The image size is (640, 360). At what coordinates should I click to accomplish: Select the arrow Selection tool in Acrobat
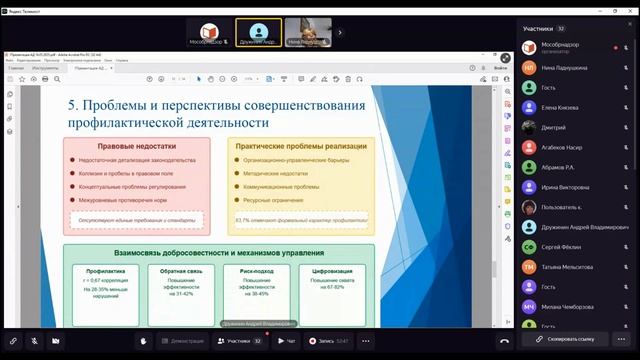tap(199, 79)
